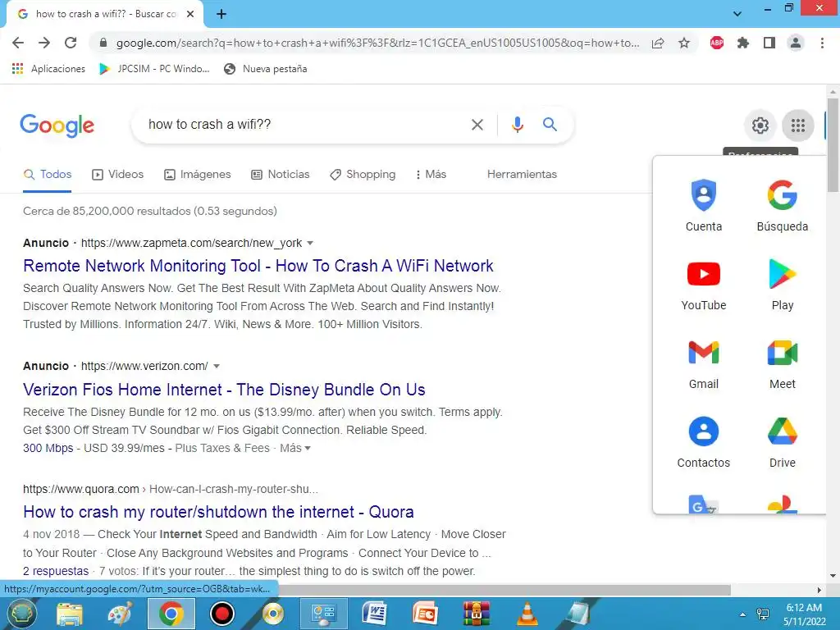Open the Quora crash my router result
The height and width of the screenshot is (630, 840).
point(218,512)
